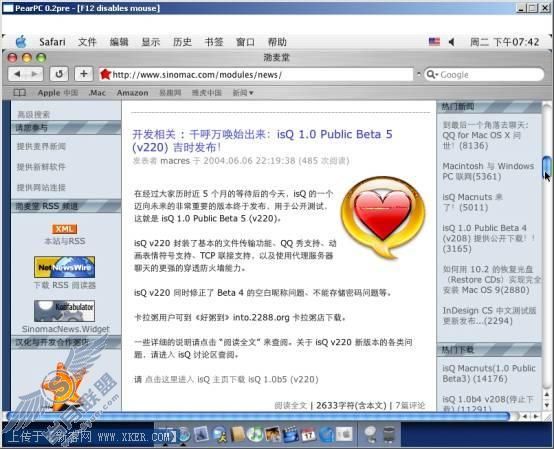The width and height of the screenshot is (554, 449).
Task: Click the 阅读全文 link
Action: pos(291,406)
